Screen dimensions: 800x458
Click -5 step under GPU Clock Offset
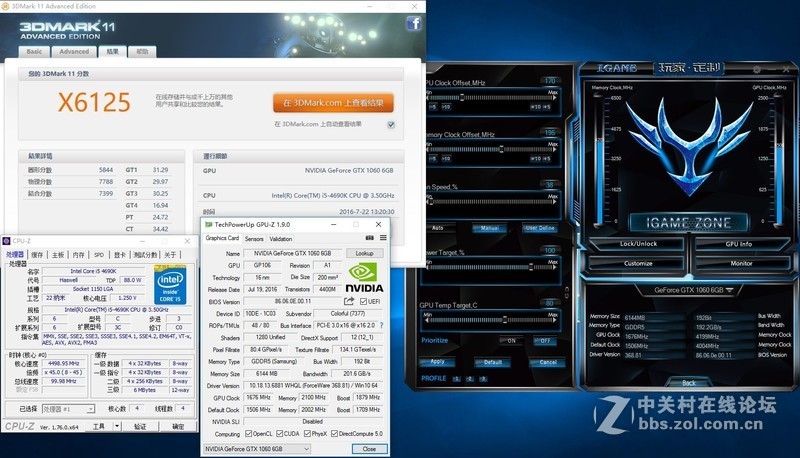[x=433, y=107]
